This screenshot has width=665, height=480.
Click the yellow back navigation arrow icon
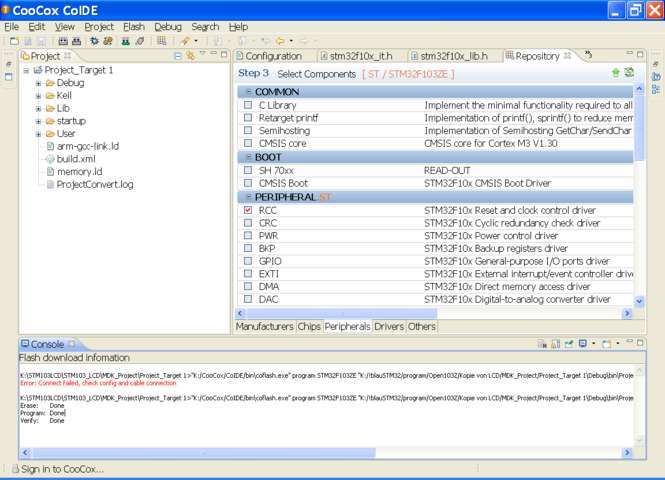click(280, 41)
